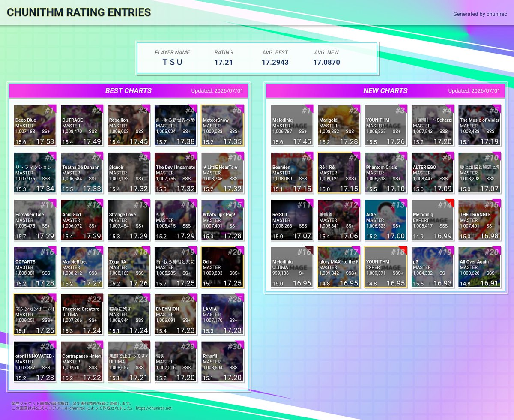
Task: Open the What's up? Pop! card
Action: click(222, 220)
